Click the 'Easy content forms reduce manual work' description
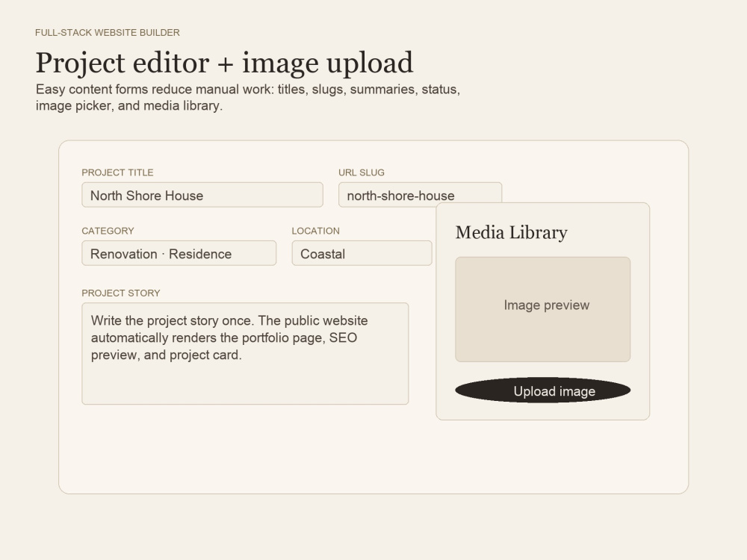747x560 pixels. 248,97
